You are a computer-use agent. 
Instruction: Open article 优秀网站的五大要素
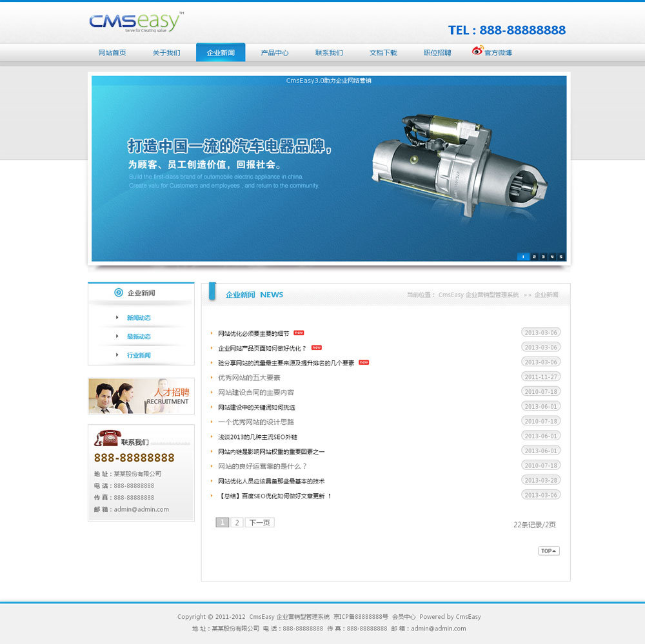pyautogui.click(x=249, y=378)
